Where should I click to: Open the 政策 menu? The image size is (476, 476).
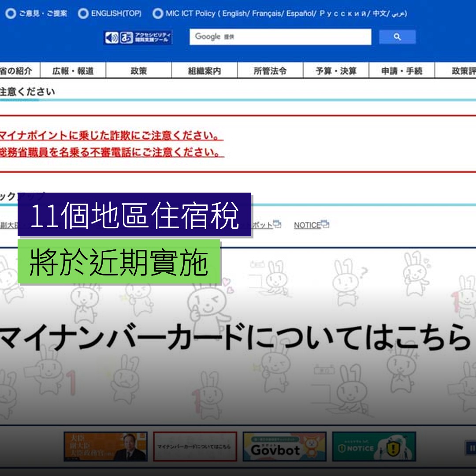pos(139,71)
